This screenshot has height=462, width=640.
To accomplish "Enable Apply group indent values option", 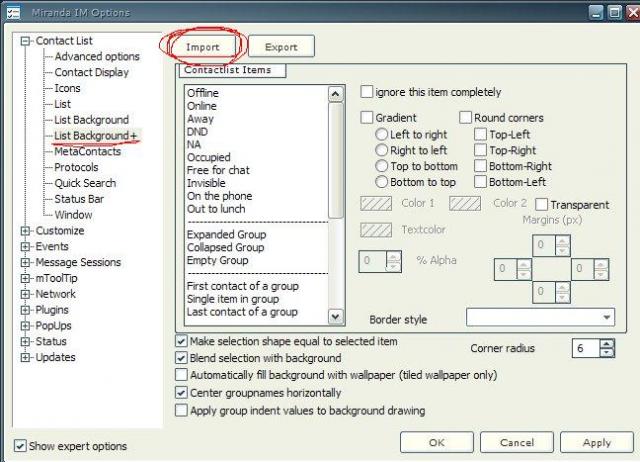I will 181,410.
